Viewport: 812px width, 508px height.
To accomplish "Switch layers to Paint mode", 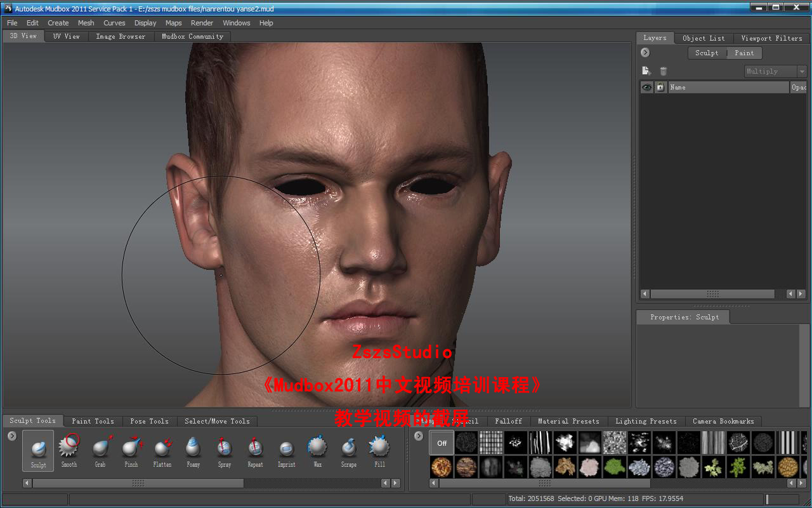I will click(x=744, y=53).
